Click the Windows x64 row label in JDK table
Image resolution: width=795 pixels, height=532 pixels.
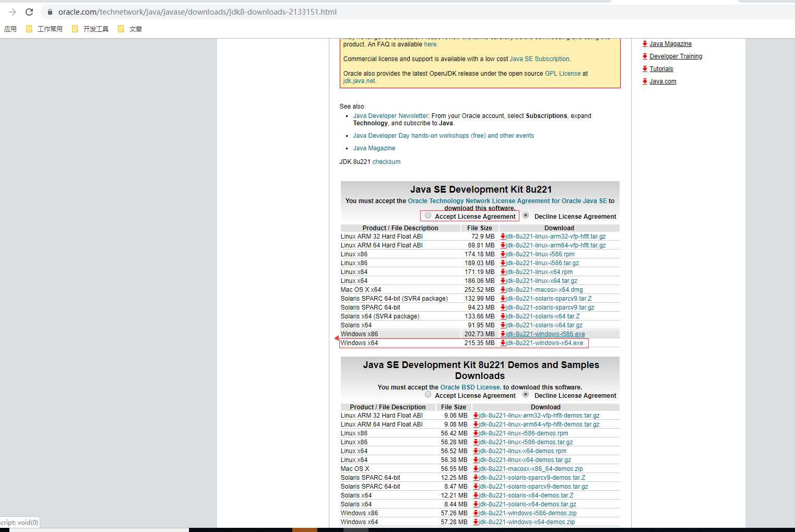(x=359, y=343)
